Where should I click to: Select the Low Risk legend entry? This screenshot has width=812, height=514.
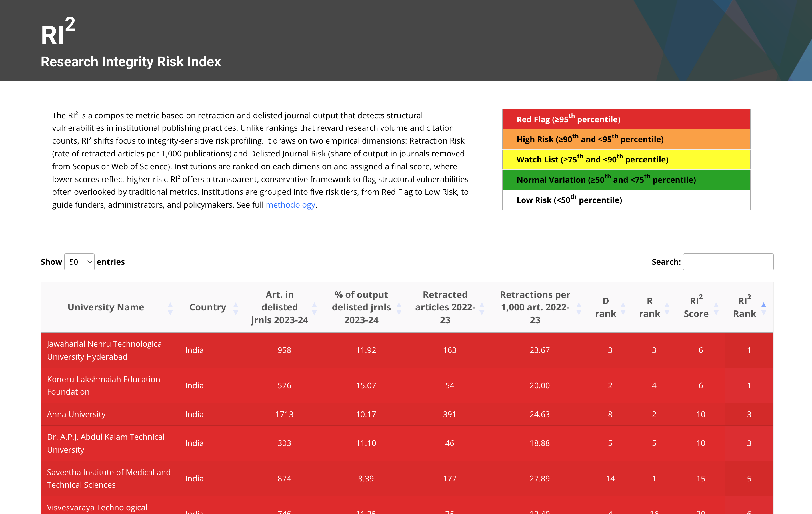pyautogui.click(x=626, y=200)
